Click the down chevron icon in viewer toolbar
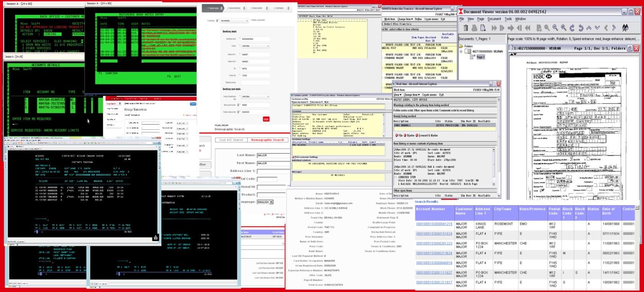 [597, 28]
